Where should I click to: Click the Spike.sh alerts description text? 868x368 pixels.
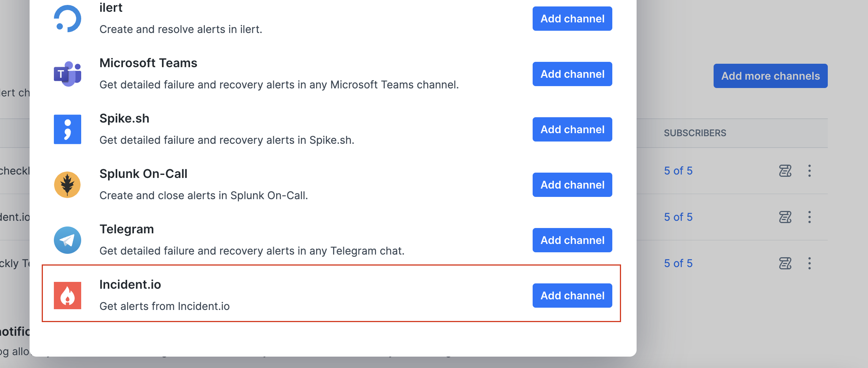click(x=227, y=140)
